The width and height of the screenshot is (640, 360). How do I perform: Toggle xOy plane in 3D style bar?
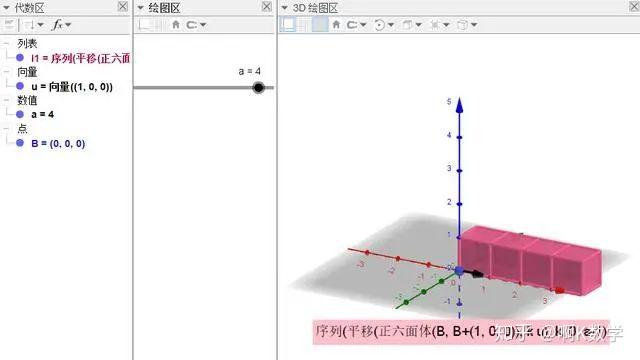[320, 25]
